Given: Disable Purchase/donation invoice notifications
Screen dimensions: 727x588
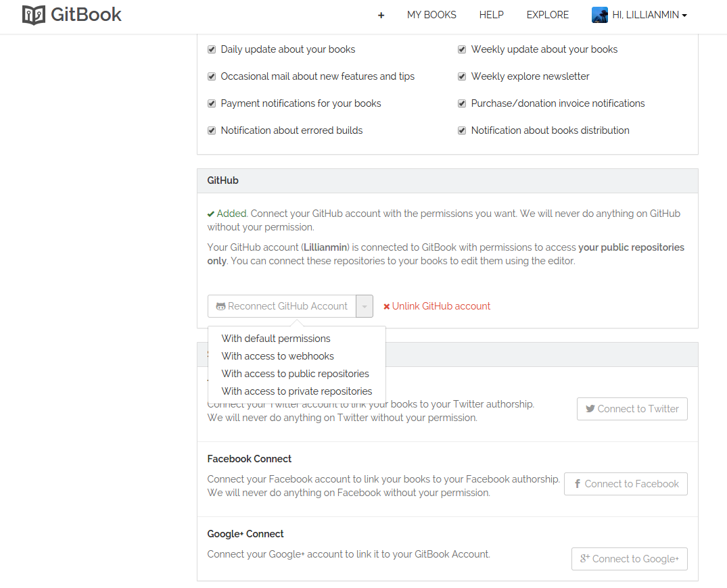Looking at the screenshot, I should pyautogui.click(x=462, y=103).
